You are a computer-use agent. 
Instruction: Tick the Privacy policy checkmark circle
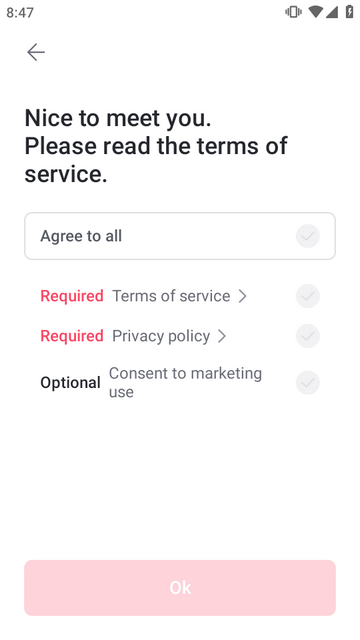point(307,336)
